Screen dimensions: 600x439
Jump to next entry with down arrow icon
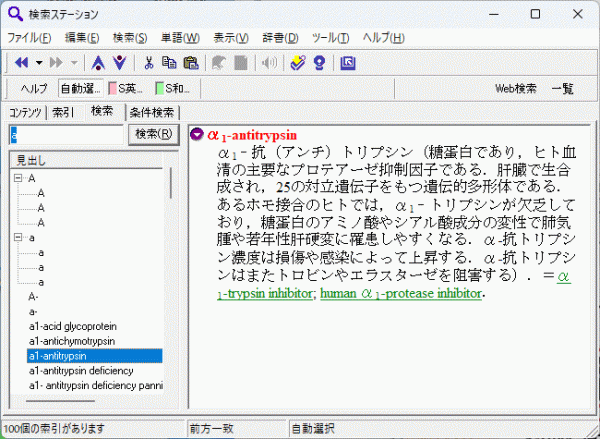point(120,62)
